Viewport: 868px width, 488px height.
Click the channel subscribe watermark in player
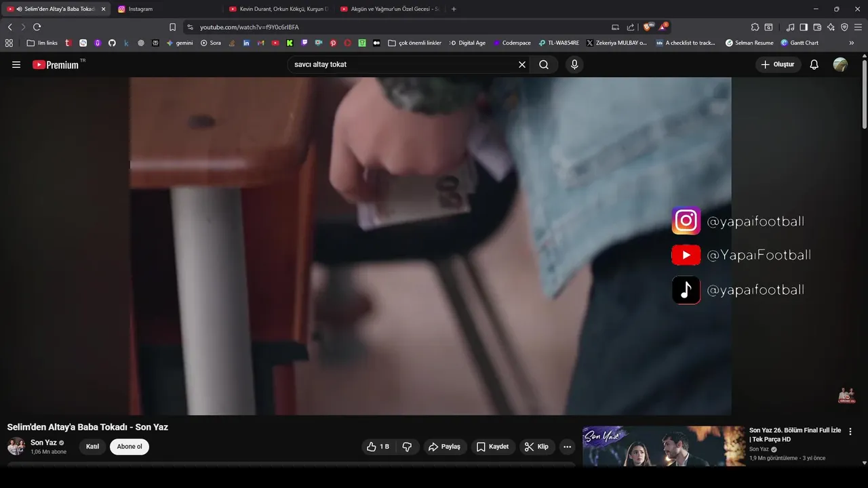click(x=846, y=396)
